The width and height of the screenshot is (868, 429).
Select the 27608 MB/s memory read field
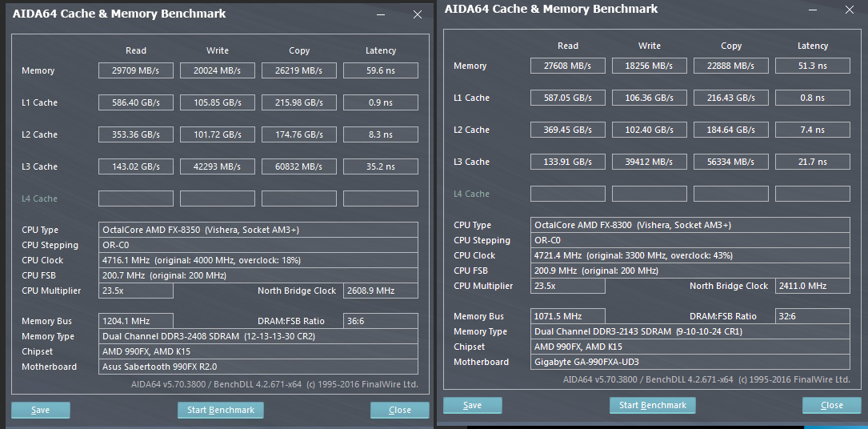pyautogui.click(x=568, y=66)
